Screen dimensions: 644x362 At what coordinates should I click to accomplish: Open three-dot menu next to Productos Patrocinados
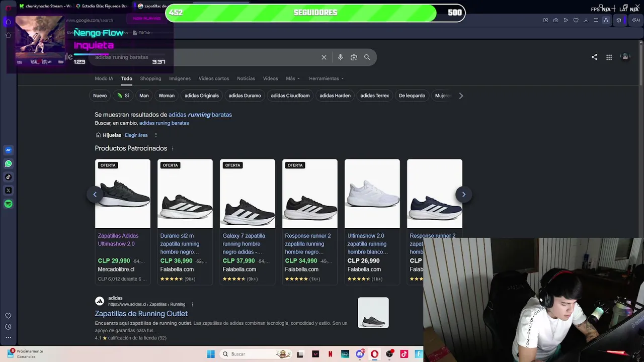point(173,148)
